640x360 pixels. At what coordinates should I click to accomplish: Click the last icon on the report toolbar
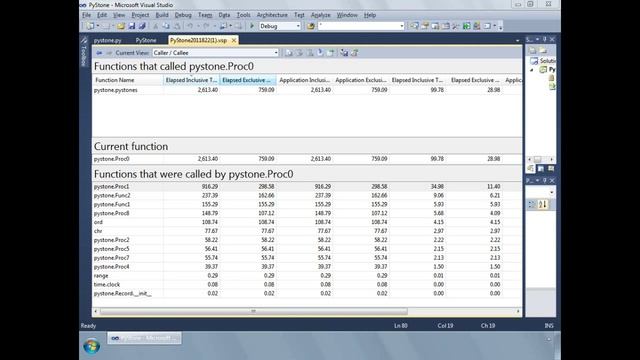tap(355, 53)
